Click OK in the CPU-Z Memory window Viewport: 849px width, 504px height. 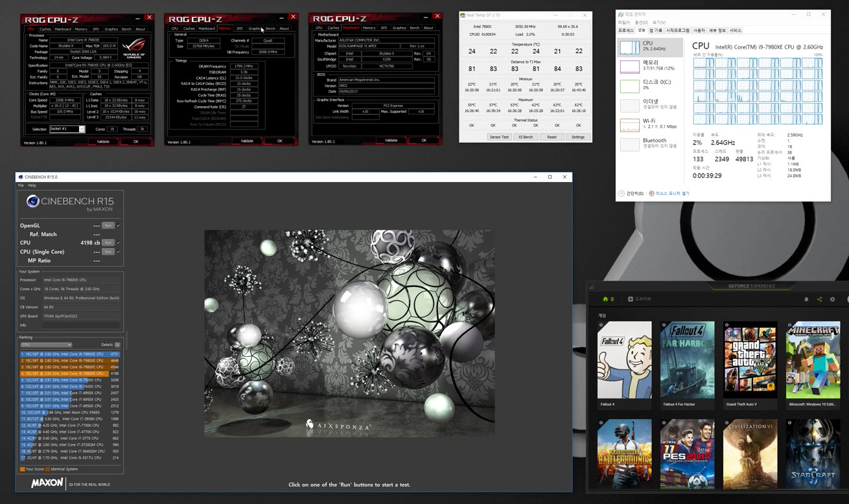280,141
